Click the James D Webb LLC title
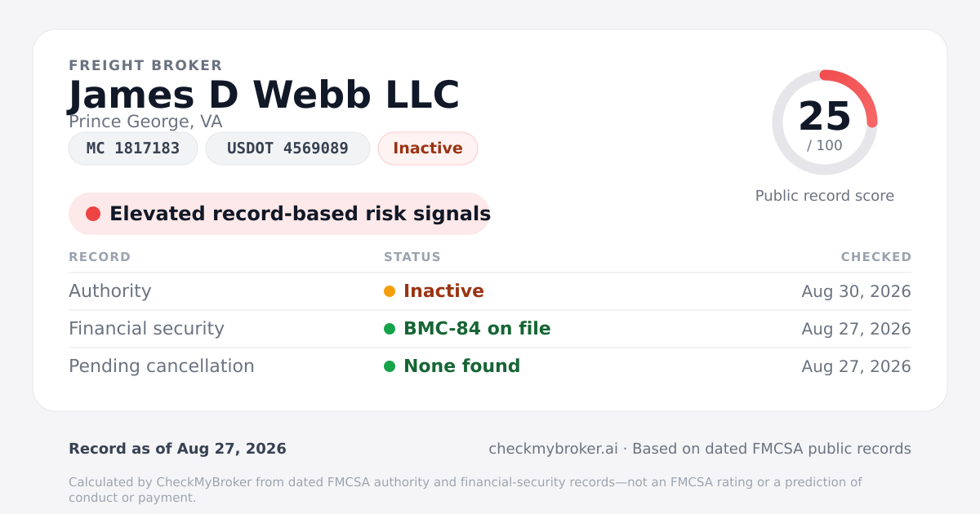The width and height of the screenshot is (980, 514). tap(264, 95)
